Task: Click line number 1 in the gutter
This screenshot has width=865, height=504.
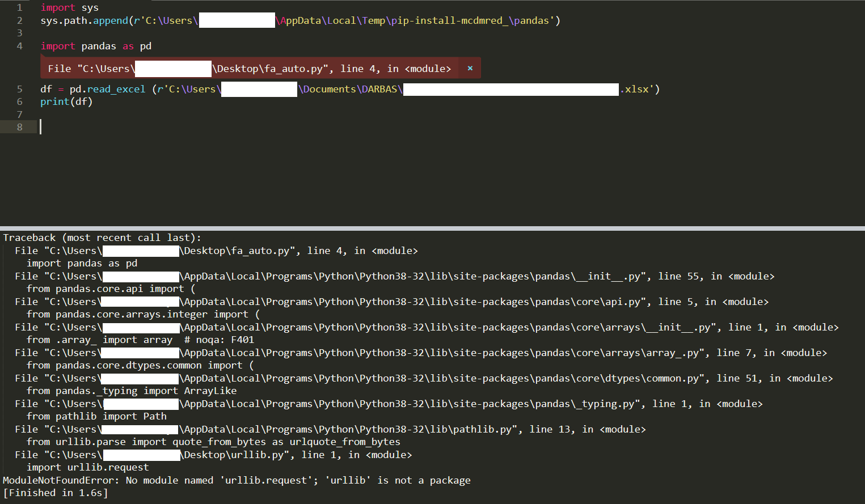Action: pos(20,7)
